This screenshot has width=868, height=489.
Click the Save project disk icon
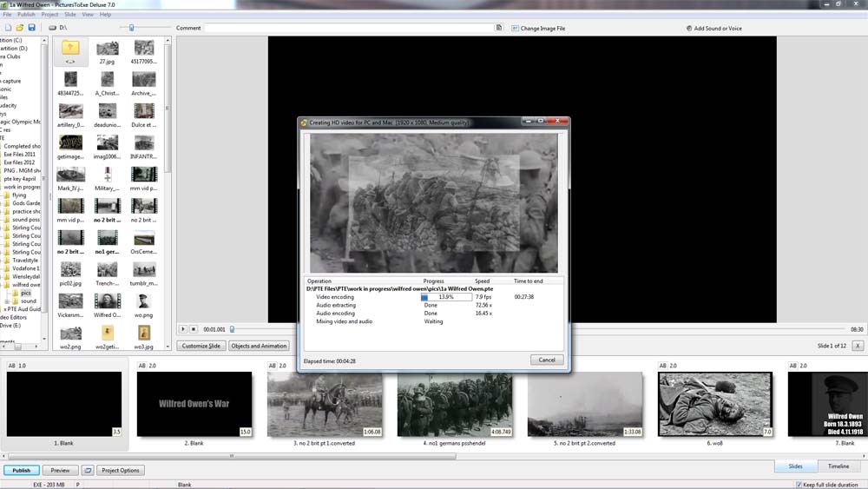coord(31,27)
